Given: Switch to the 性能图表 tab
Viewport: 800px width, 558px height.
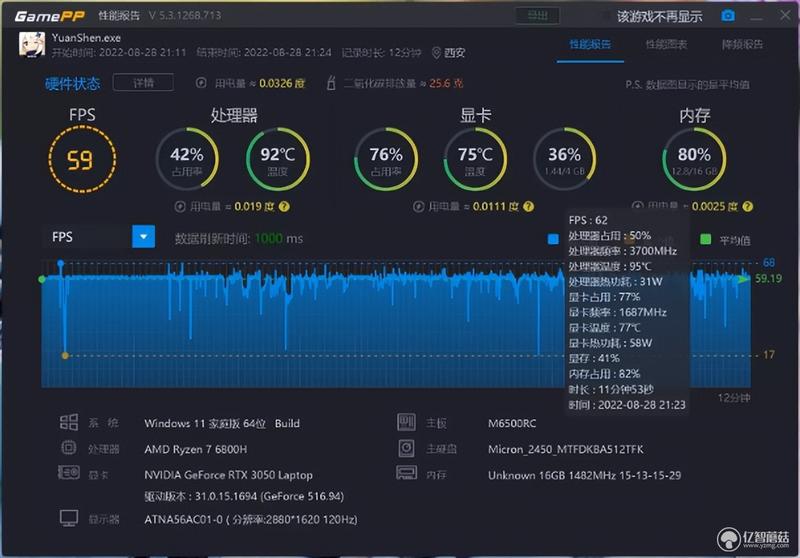Looking at the screenshot, I should 666,44.
